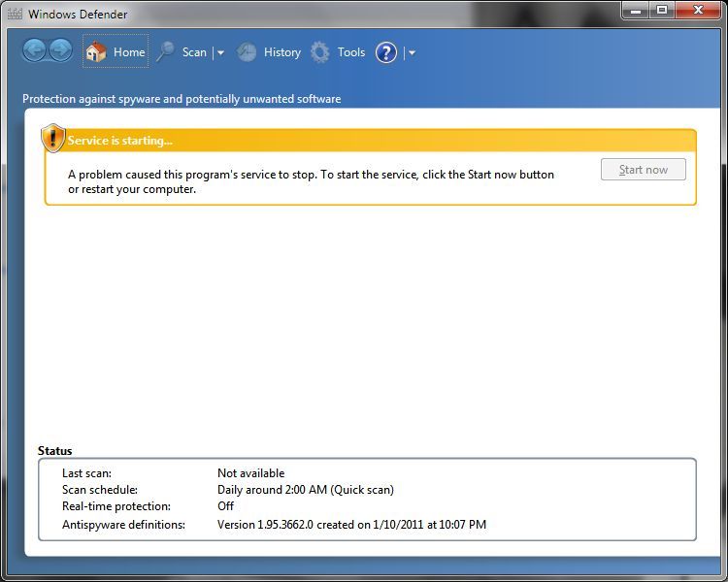Click the 'Not available' last scan value
The width and height of the screenshot is (728, 582).
251,473
